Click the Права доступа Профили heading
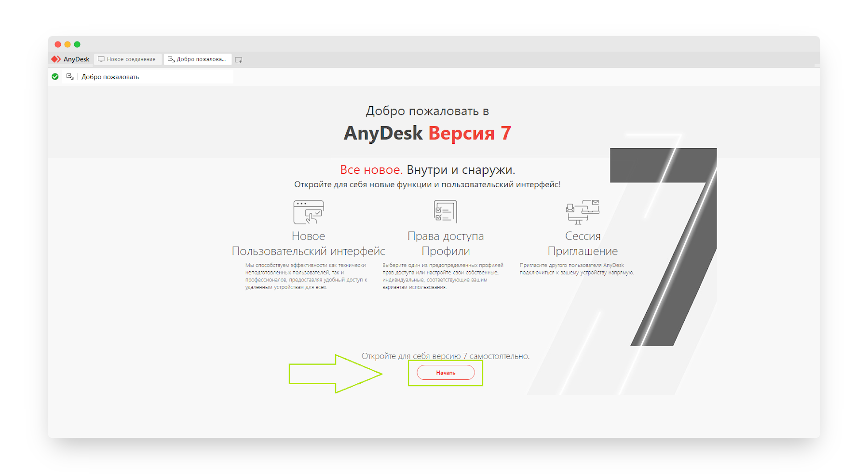This screenshot has height=474, width=868. (446, 243)
